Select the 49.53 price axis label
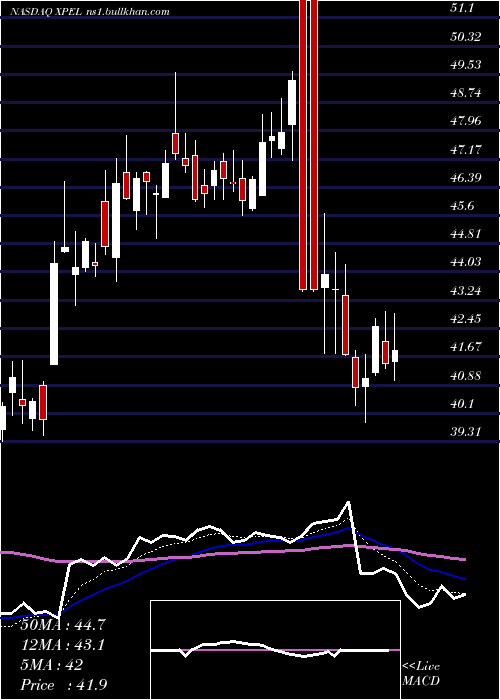500x700 pixels. [466, 65]
